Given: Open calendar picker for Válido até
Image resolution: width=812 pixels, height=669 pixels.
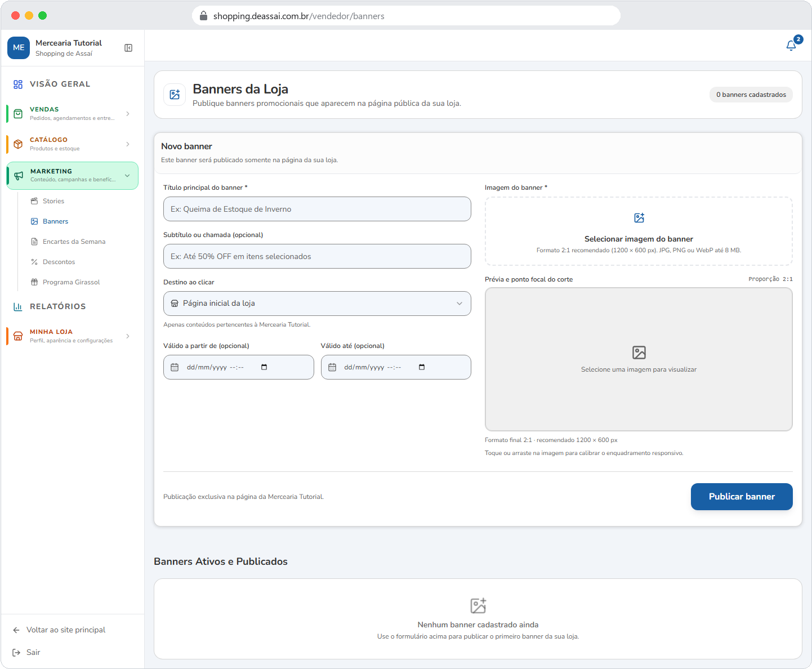Looking at the screenshot, I should point(422,367).
